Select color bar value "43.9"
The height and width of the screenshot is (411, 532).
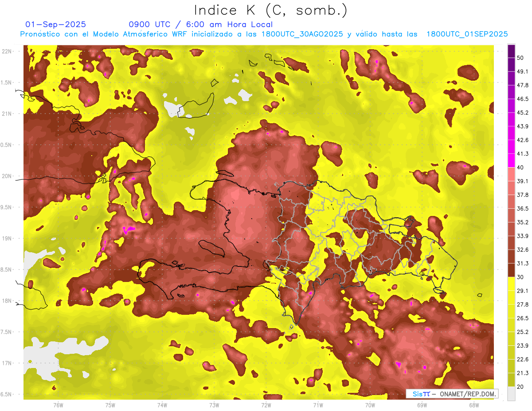click(522, 126)
